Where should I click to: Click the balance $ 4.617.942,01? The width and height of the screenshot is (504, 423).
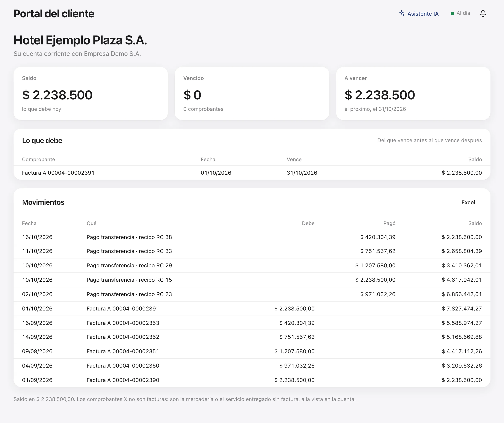tap(462, 280)
